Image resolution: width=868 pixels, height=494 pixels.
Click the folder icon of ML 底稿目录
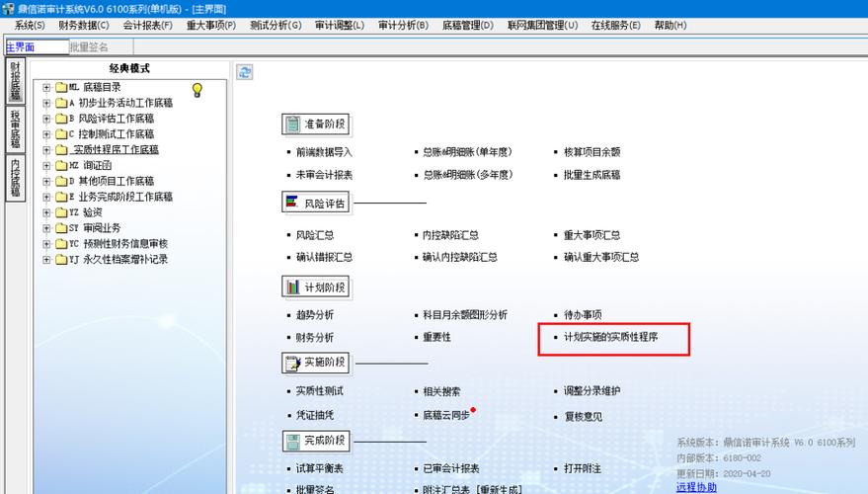[61, 88]
